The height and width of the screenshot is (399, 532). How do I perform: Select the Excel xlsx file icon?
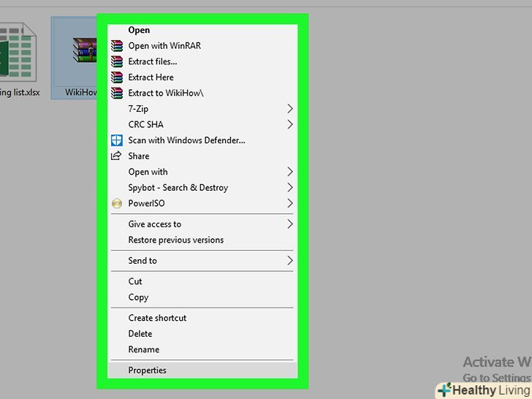click(x=18, y=52)
